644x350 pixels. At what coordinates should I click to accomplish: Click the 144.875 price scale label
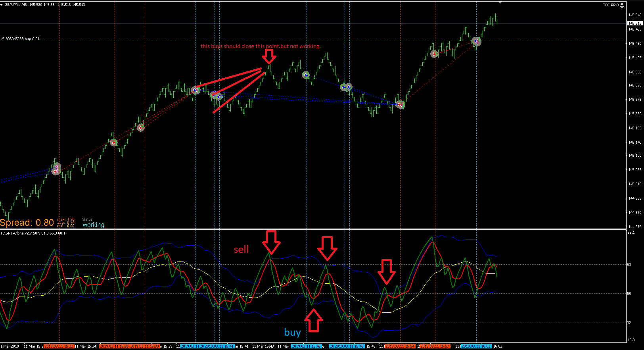635,227
